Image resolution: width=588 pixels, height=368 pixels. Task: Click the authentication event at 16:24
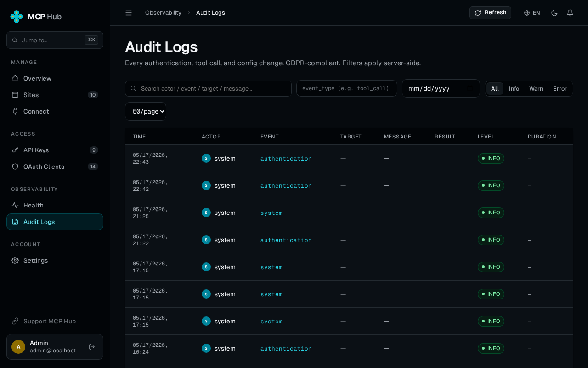[286, 349]
